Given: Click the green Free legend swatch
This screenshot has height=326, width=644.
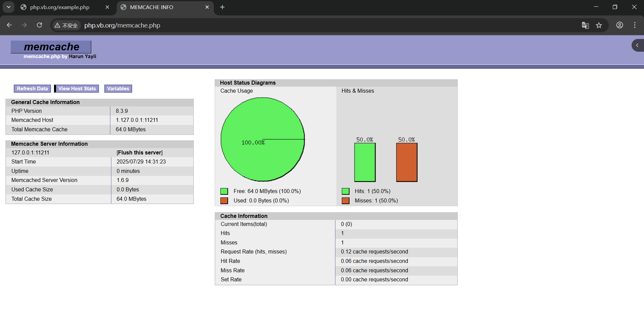Looking at the screenshot, I should [x=224, y=191].
